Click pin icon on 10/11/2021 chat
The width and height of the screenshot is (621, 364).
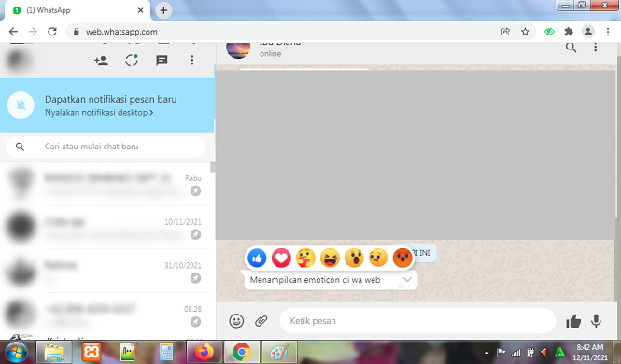click(195, 234)
